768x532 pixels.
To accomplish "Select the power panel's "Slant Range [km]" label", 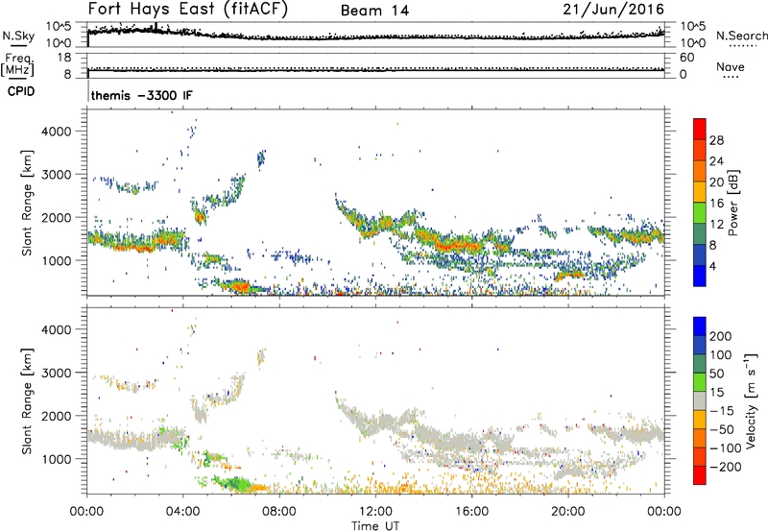I will click(x=27, y=203).
